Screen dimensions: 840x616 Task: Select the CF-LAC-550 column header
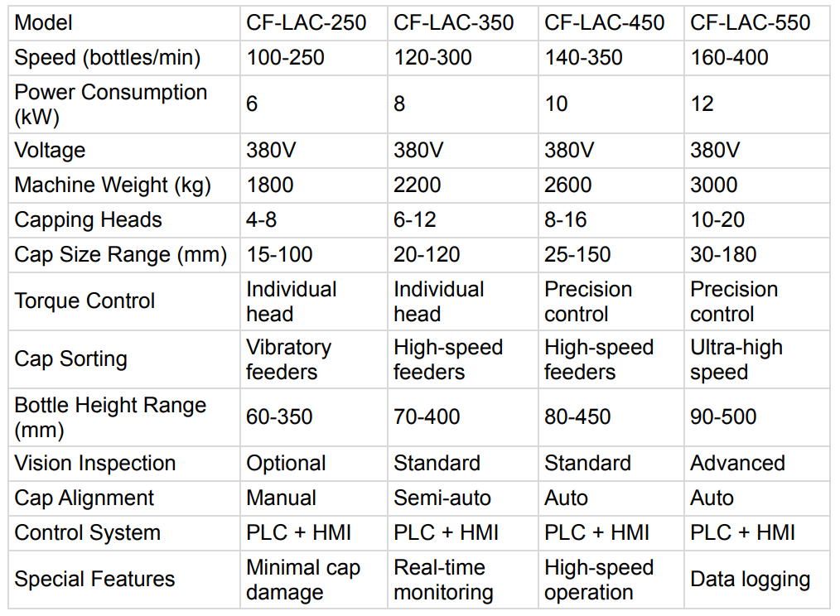pyautogui.click(x=750, y=23)
